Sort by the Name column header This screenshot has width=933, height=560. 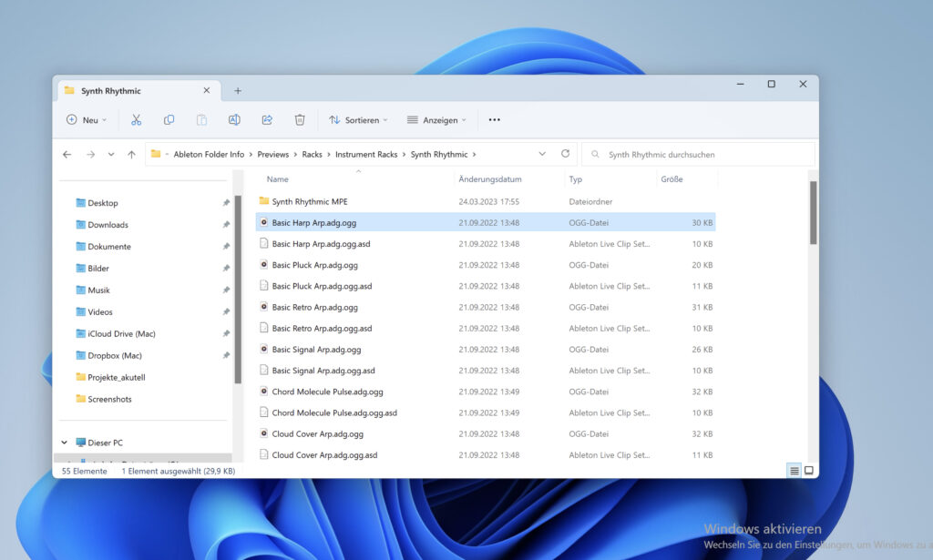tap(277, 179)
